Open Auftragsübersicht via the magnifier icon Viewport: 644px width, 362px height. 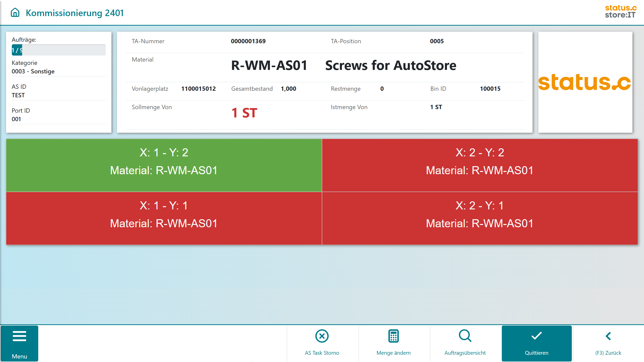(x=465, y=336)
